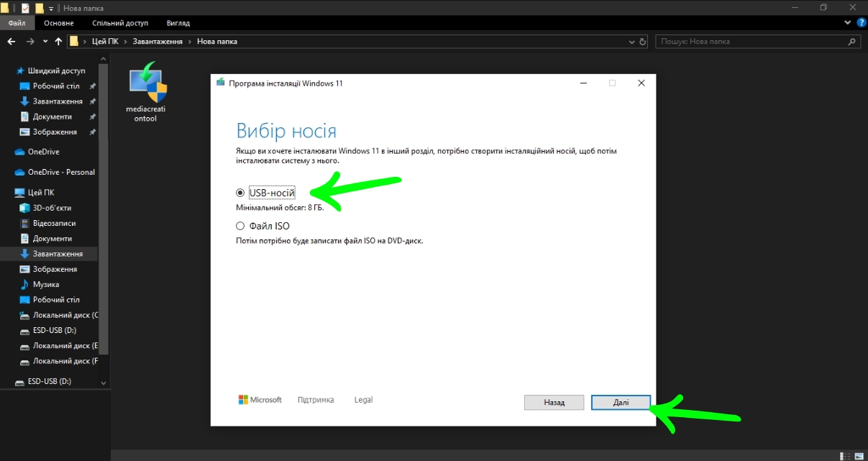Expand the breadcrumb arrow before Цей ПК
Screen dimensions: 868x461
[x=86, y=42]
